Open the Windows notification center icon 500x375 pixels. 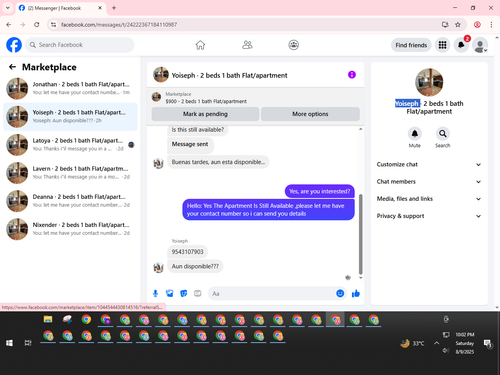pyautogui.click(x=488, y=343)
